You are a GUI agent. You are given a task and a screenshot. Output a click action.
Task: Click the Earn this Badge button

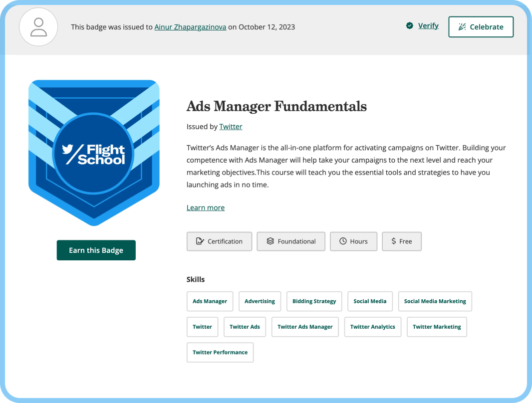(96, 250)
